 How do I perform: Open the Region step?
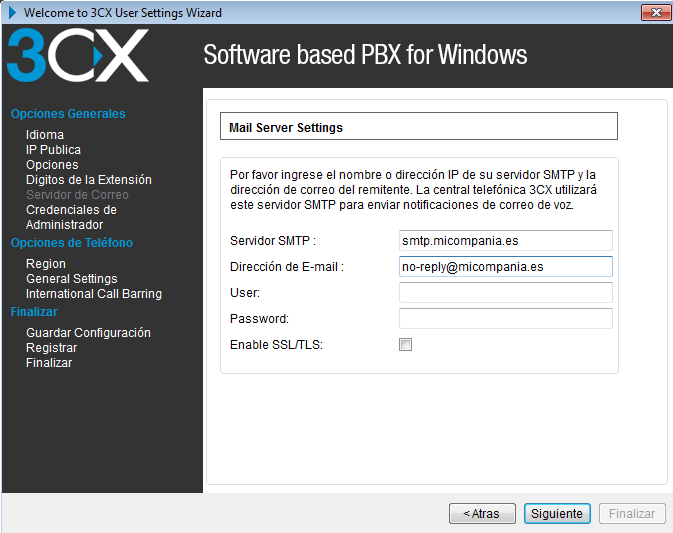[x=46, y=264]
